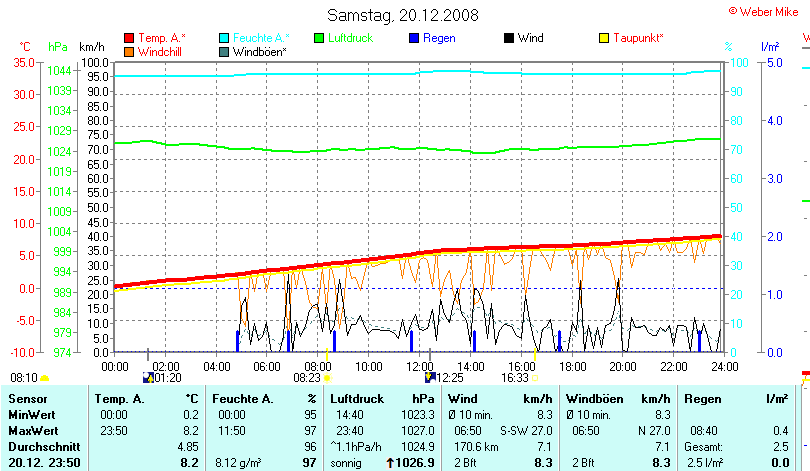The width and height of the screenshot is (810, 471).
Task: Select the Windchill legend label
Action: coord(160,52)
